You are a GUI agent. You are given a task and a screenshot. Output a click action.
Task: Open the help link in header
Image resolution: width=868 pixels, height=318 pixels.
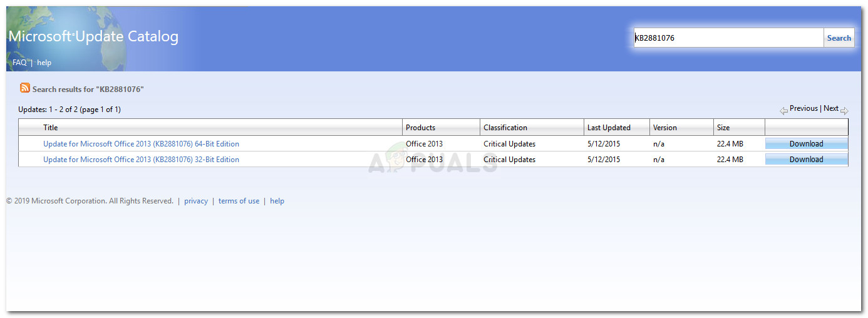point(44,63)
